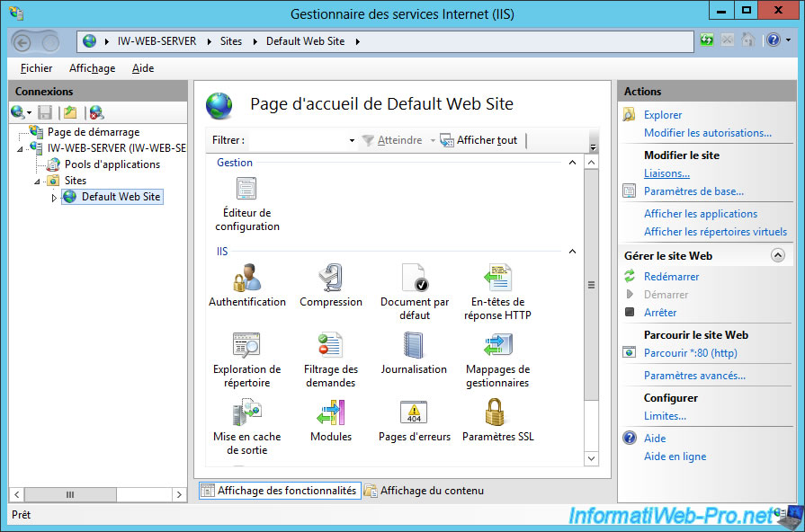Click the back navigation arrow button
This screenshot has height=532, width=805.
coord(22,42)
